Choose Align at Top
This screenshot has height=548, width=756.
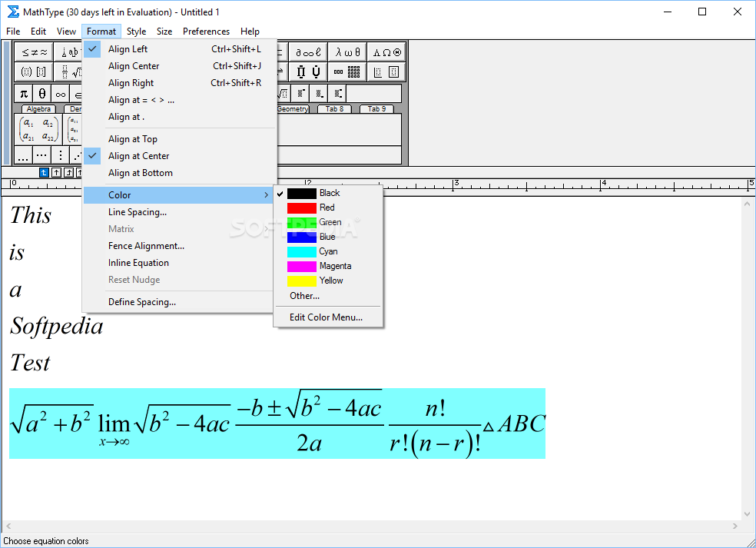point(179,139)
